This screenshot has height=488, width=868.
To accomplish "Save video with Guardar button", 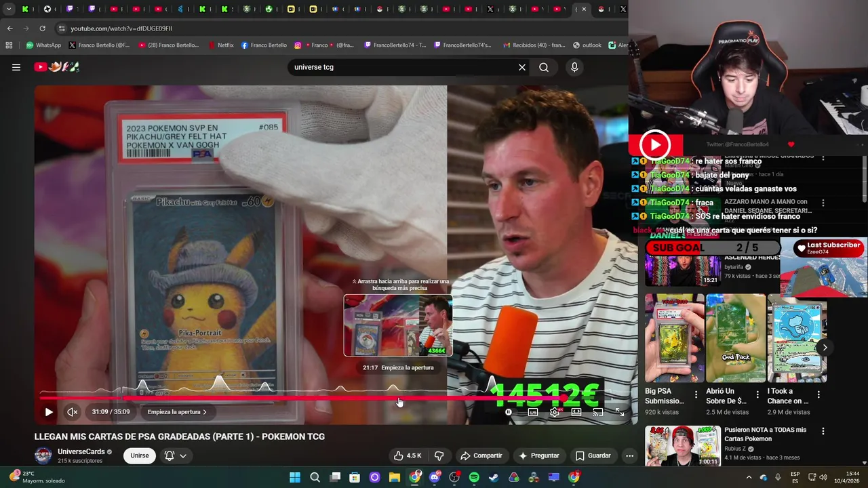I will (x=593, y=455).
